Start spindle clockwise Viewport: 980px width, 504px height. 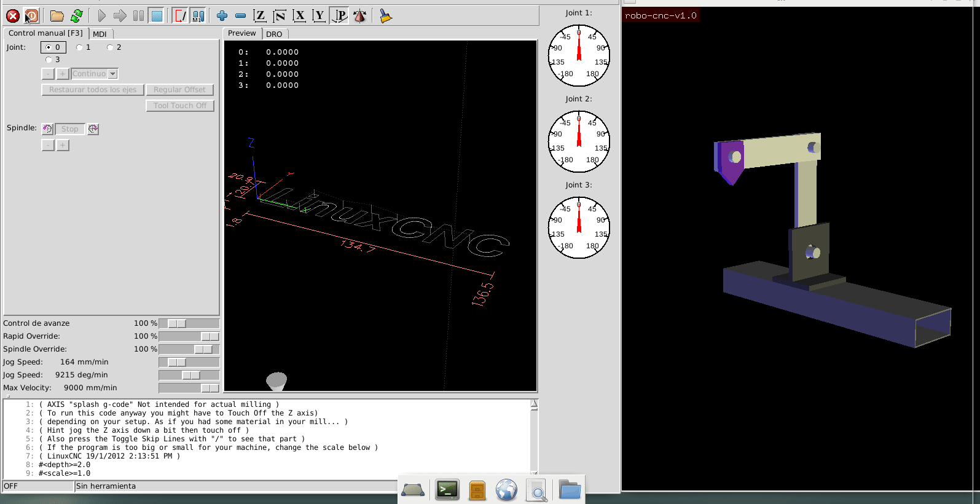[93, 129]
